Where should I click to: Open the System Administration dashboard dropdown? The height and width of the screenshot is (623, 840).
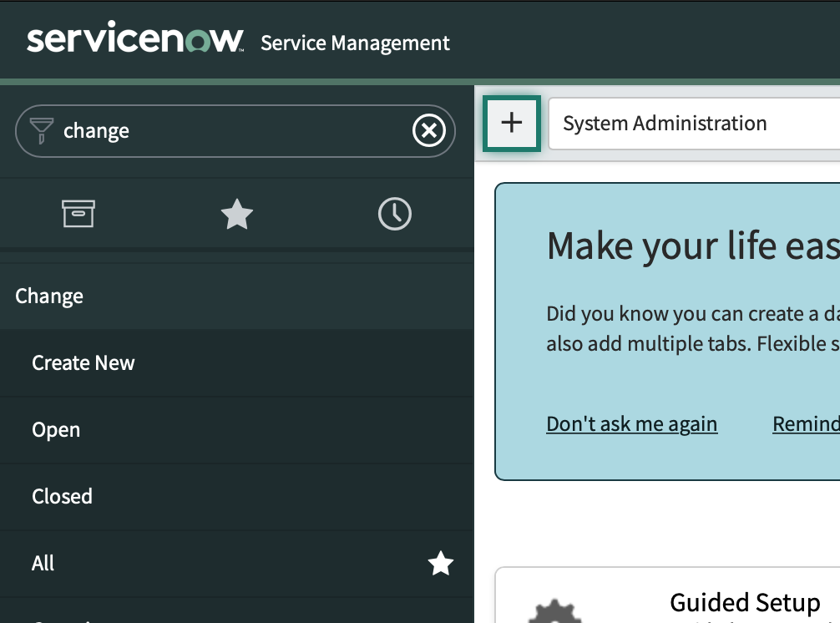point(693,124)
